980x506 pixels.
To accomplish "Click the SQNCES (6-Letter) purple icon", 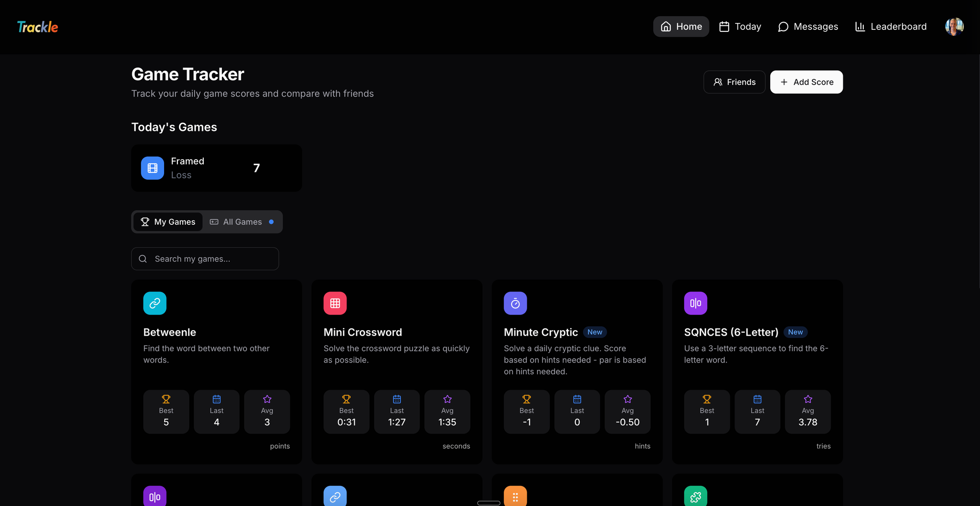I will 695,303.
